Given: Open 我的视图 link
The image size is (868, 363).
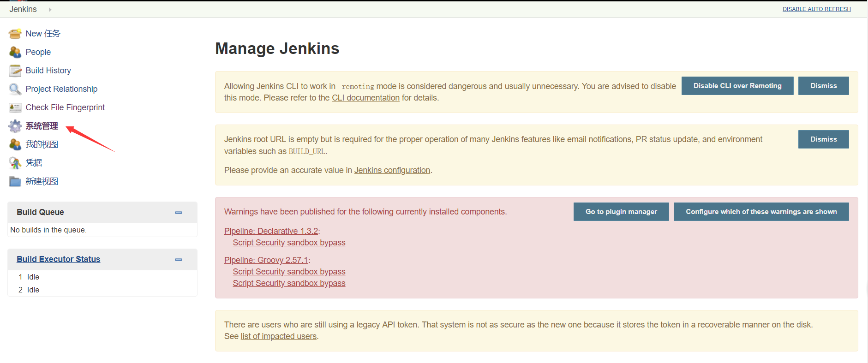Looking at the screenshot, I should click(42, 144).
